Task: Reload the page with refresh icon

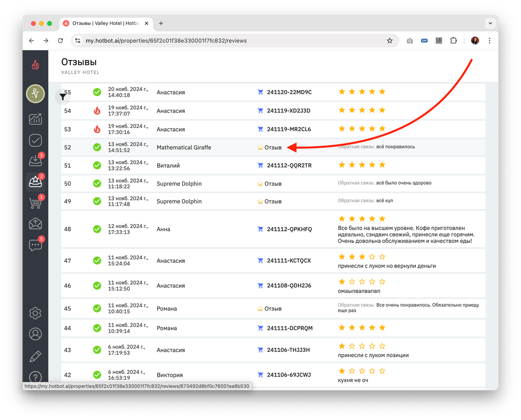Action: pyautogui.click(x=61, y=41)
